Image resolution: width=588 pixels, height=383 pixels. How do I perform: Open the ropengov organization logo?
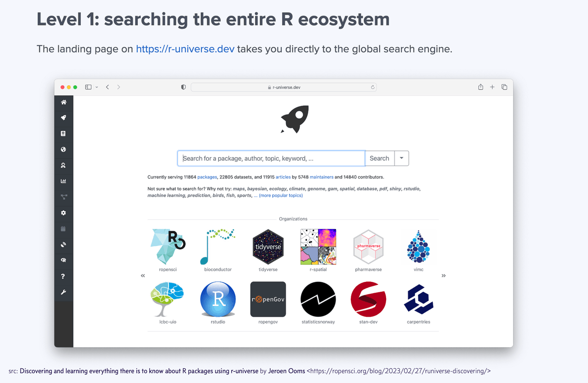click(x=268, y=299)
